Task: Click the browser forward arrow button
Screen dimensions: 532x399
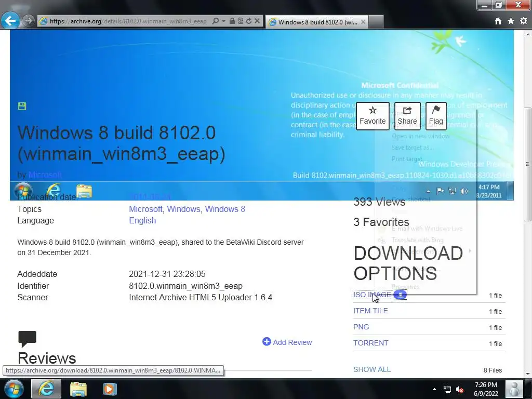Action: pos(29,21)
